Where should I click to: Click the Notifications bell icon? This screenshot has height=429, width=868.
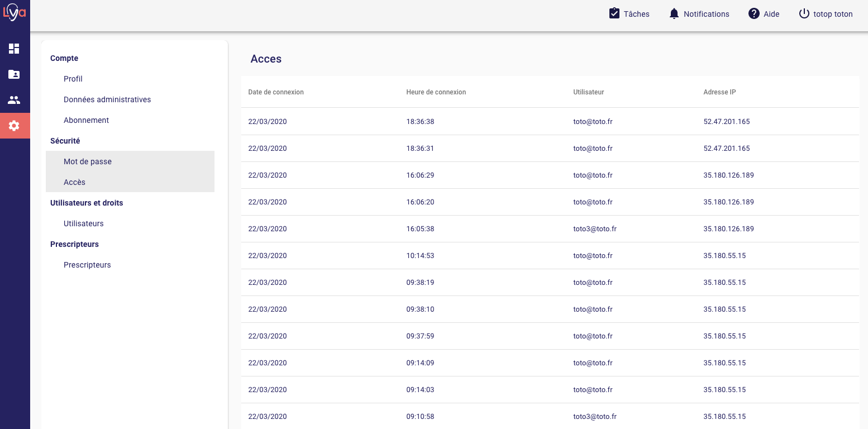tap(674, 13)
